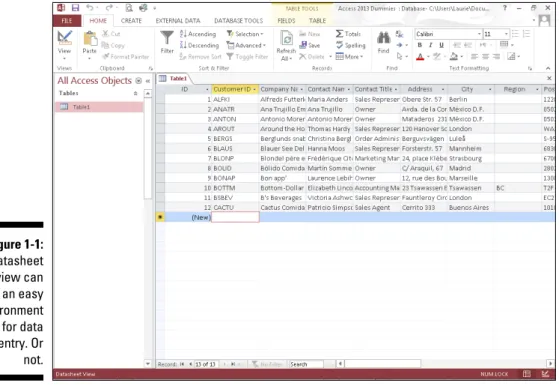Click the Background Color fill bucket
The width and height of the screenshot is (559, 386).
tap(454, 56)
